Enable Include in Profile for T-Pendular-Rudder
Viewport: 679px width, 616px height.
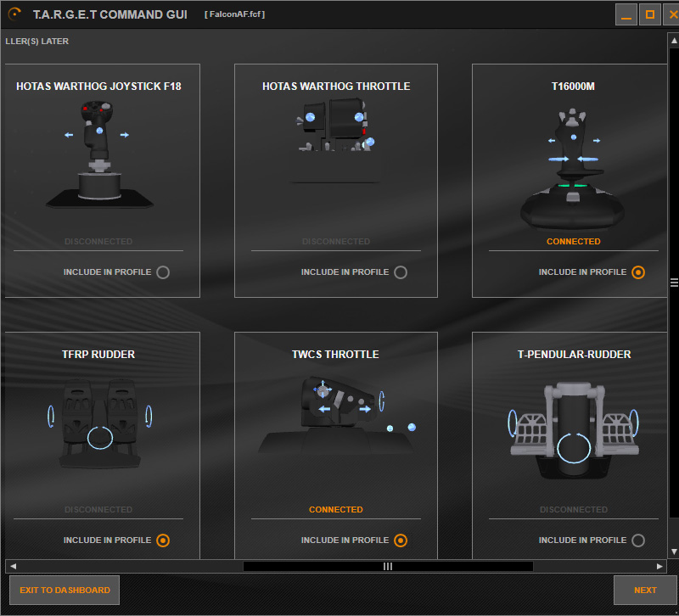pyautogui.click(x=638, y=540)
